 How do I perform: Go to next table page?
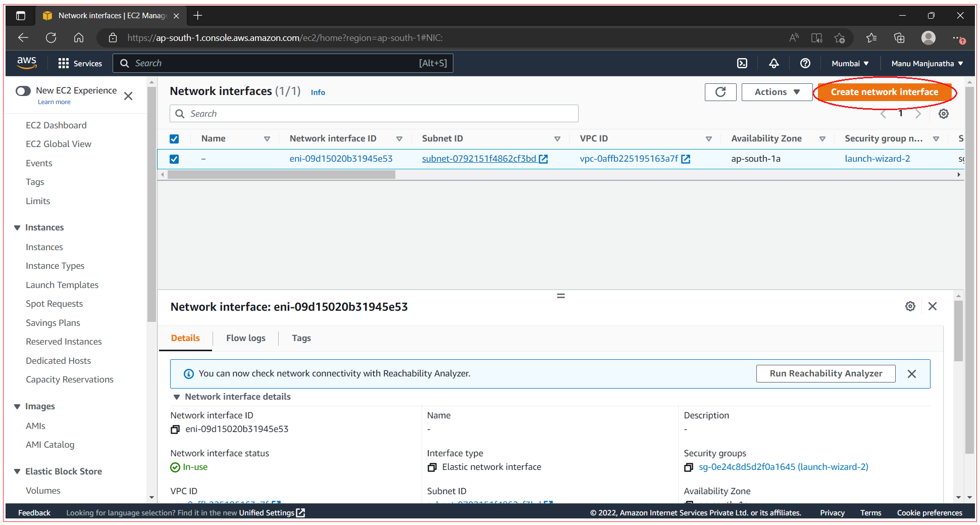coord(918,114)
